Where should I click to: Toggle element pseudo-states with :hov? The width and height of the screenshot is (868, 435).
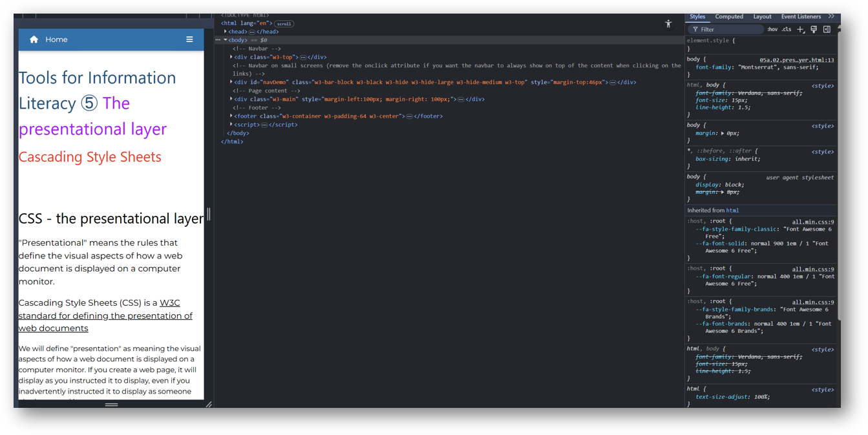(x=773, y=29)
